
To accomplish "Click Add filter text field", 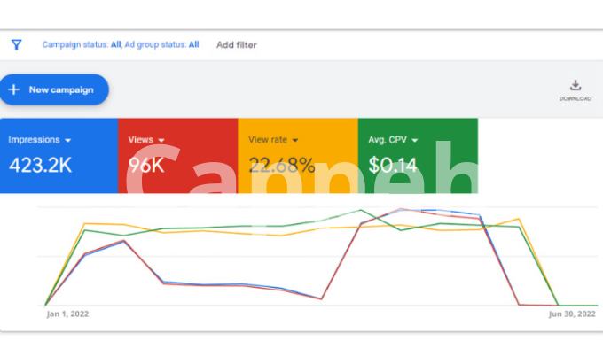I will pos(237,44).
